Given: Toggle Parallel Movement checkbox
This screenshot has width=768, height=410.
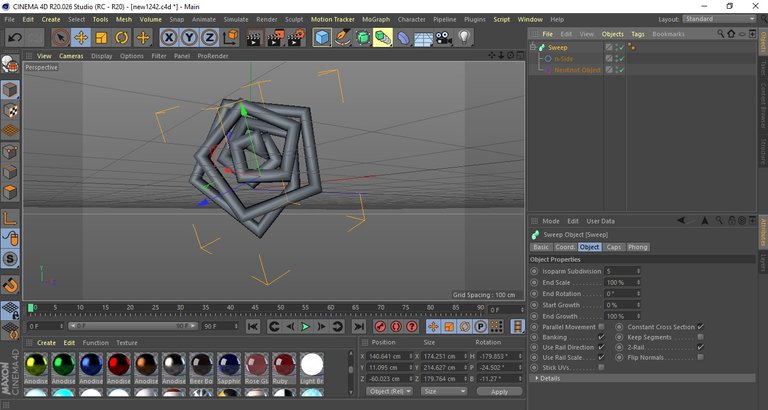Looking at the screenshot, I should pyautogui.click(x=601, y=327).
